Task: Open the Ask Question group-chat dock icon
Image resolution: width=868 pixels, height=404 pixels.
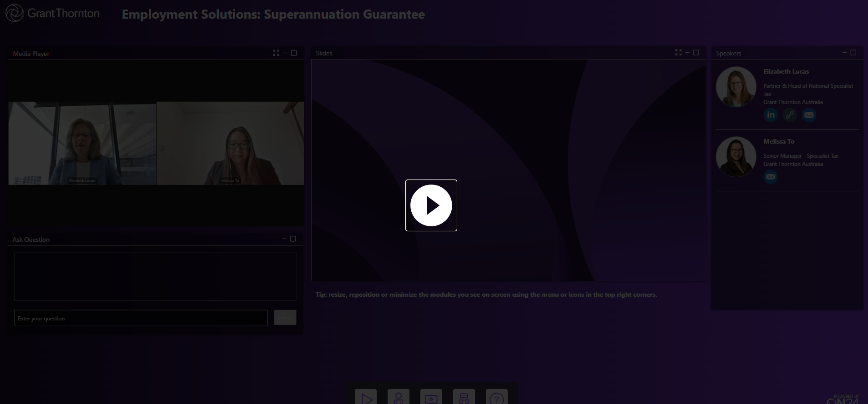Action: tap(464, 398)
